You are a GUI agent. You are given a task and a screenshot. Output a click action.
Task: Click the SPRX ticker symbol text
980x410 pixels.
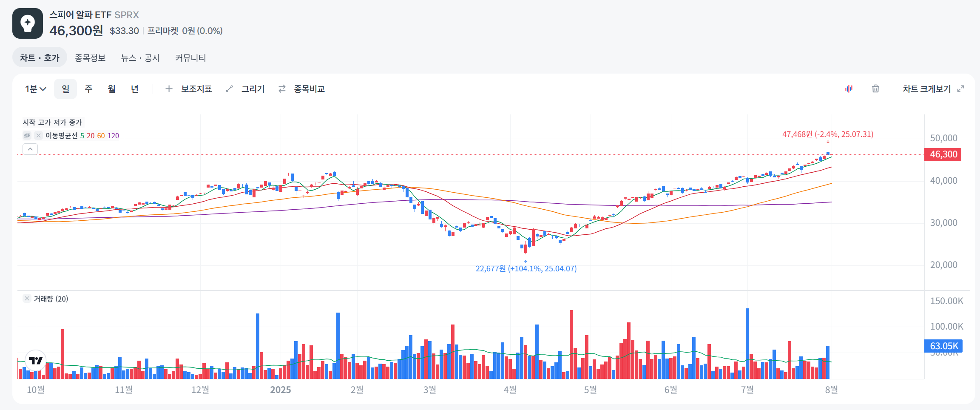[127, 15]
